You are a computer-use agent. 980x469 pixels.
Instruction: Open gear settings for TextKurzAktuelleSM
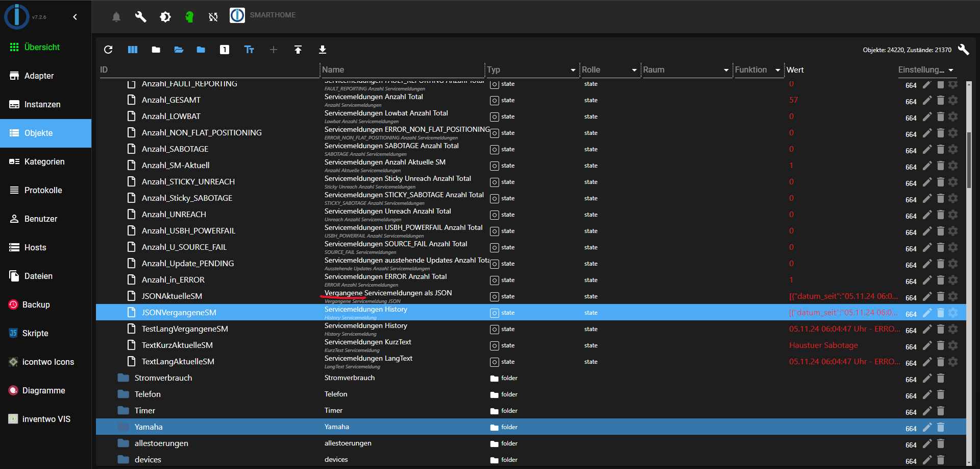[x=953, y=345]
